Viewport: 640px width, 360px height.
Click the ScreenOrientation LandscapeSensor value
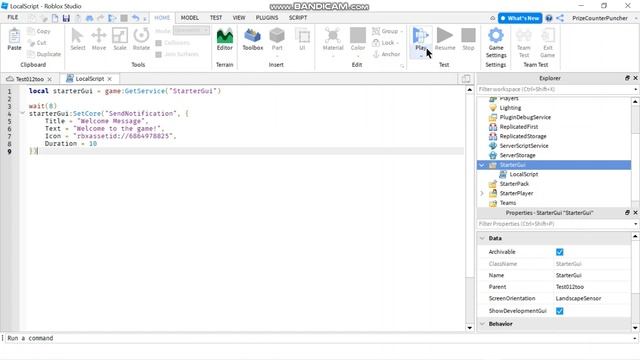[578, 298]
